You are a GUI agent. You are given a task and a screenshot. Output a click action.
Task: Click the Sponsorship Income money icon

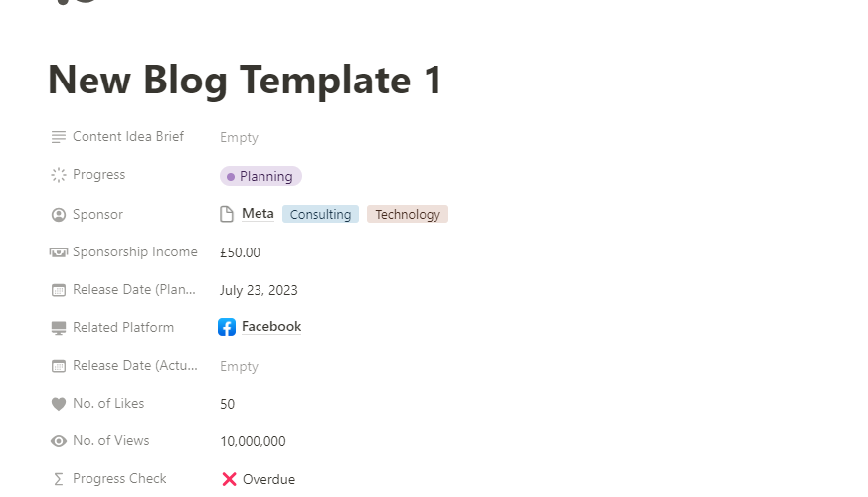click(58, 252)
